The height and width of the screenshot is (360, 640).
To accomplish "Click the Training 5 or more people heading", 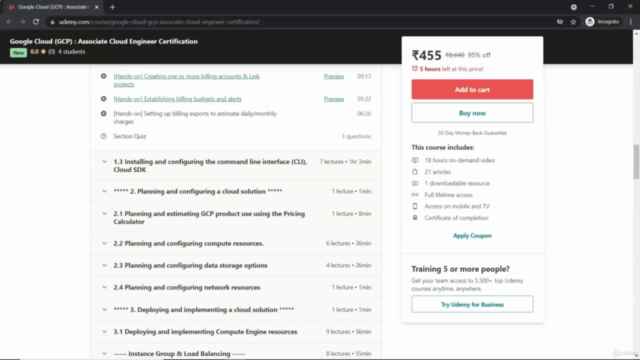I will point(460,269).
